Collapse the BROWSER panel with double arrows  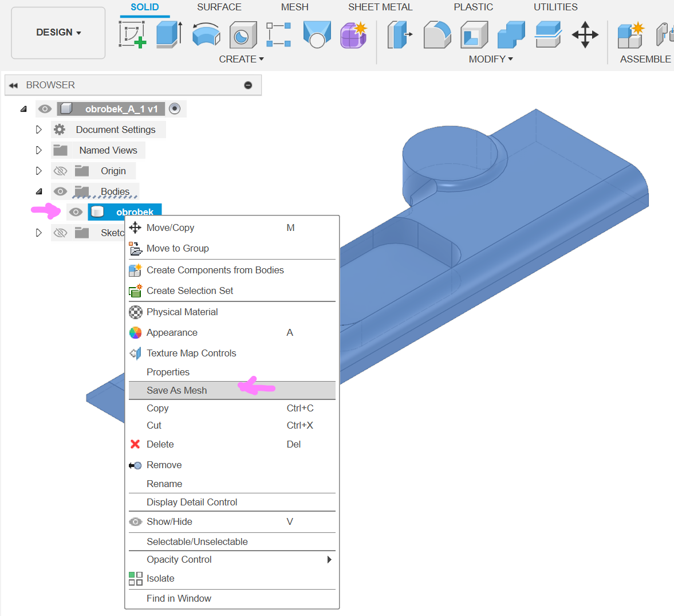click(13, 85)
